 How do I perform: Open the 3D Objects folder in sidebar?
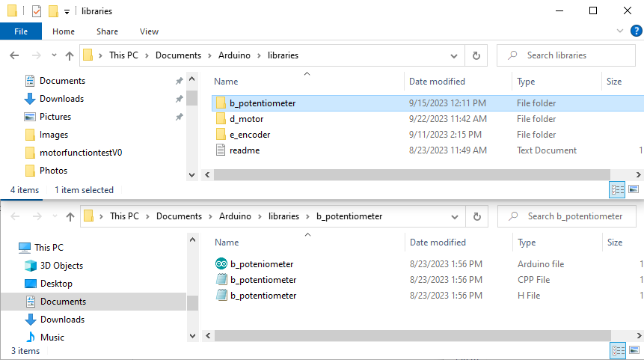coord(61,266)
